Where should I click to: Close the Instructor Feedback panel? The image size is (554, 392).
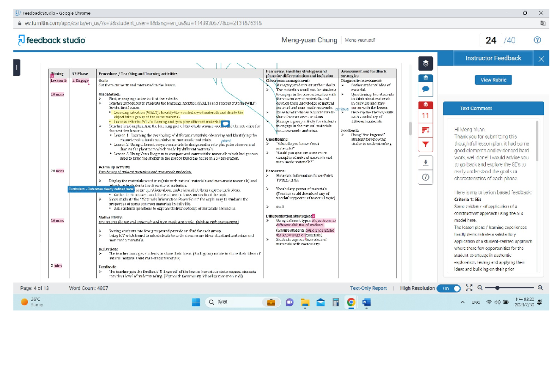tap(541, 59)
